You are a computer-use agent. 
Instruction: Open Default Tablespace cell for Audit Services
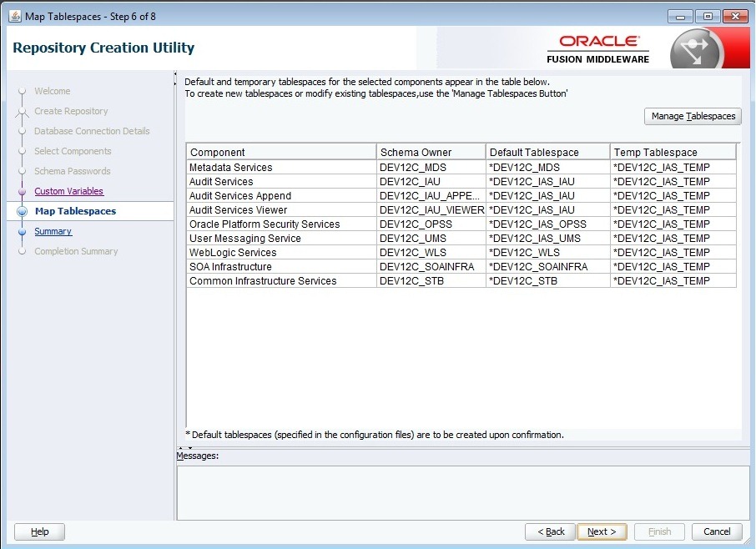(x=547, y=182)
